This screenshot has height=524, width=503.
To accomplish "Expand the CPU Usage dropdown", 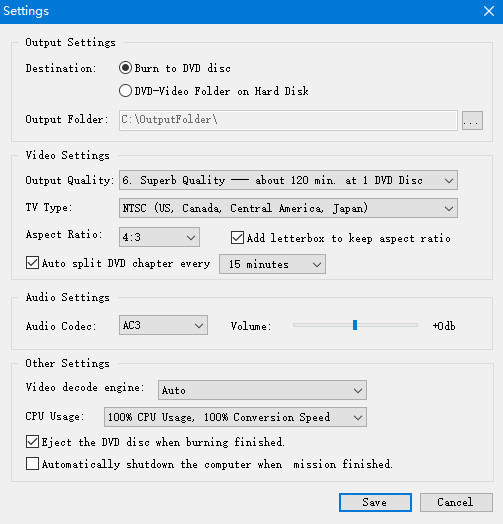I will click(x=235, y=417).
